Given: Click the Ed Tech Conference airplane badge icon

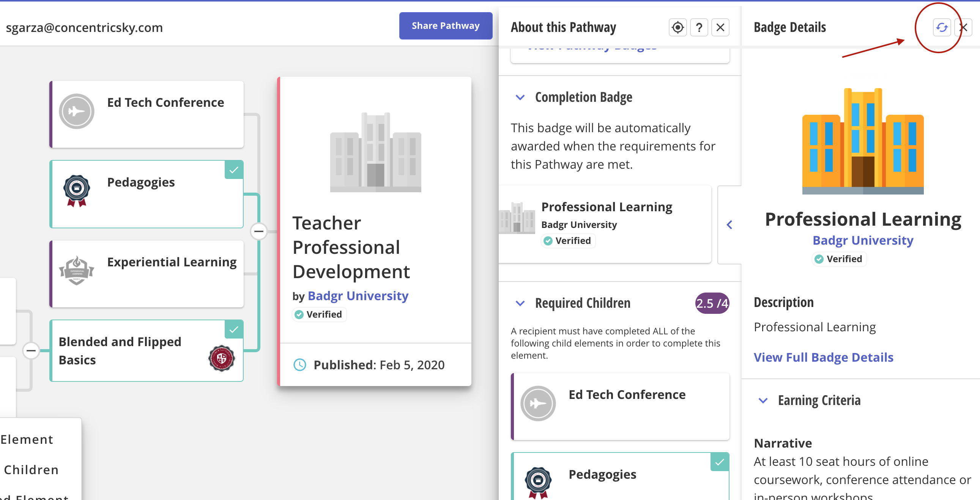Looking at the screenshot, I should coord(76,111).
